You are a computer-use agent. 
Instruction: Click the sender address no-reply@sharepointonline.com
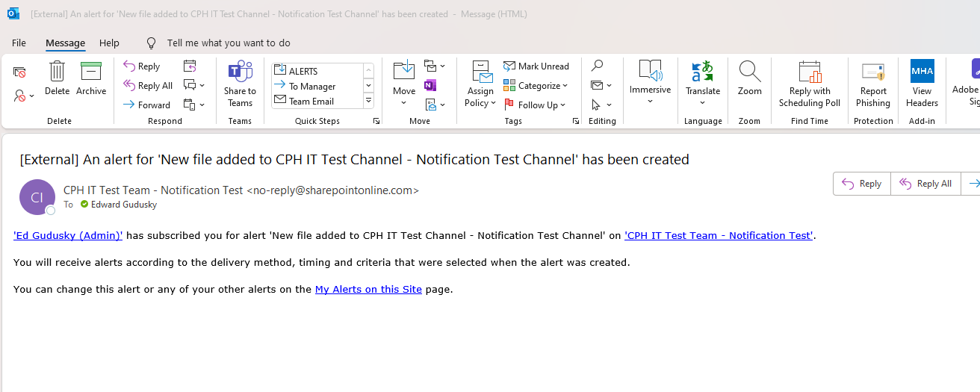pyautogui.click(x=333, y=190)
